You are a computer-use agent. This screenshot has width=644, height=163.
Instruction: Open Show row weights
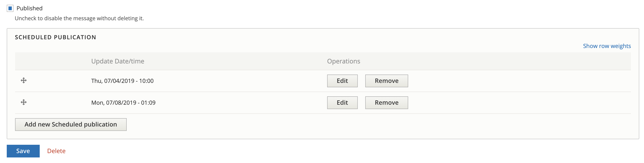click(x=607, y=46)
